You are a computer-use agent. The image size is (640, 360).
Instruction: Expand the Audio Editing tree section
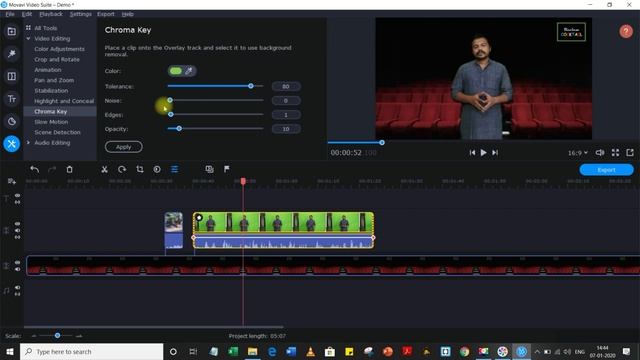28,142
